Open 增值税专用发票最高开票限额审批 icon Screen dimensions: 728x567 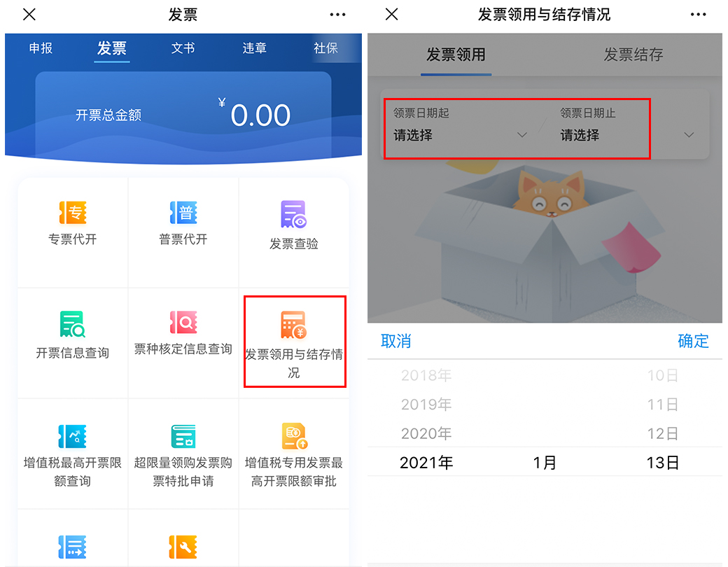tap(295, 437)
